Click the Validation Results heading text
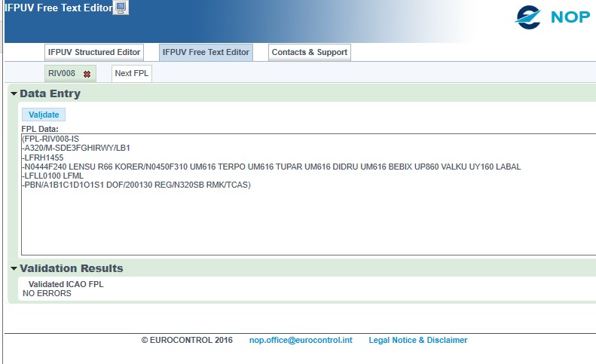596x364 pixels. coord(72,268)
